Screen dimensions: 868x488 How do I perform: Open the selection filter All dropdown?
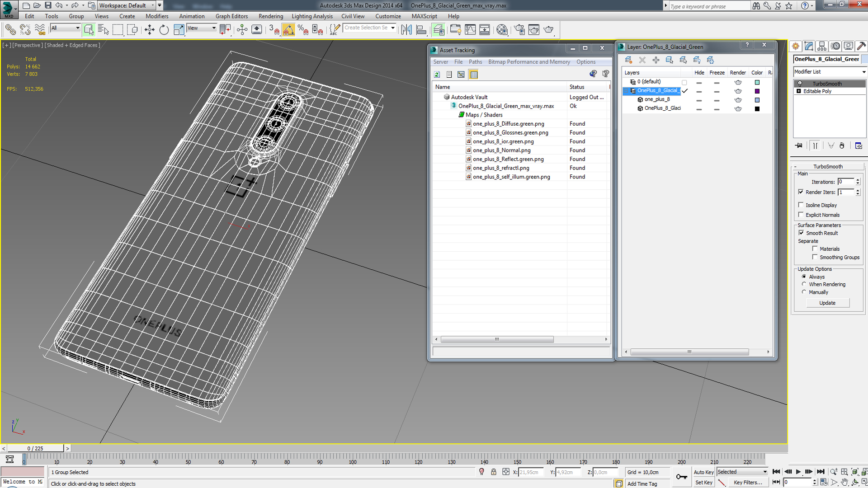pos(65,28)
